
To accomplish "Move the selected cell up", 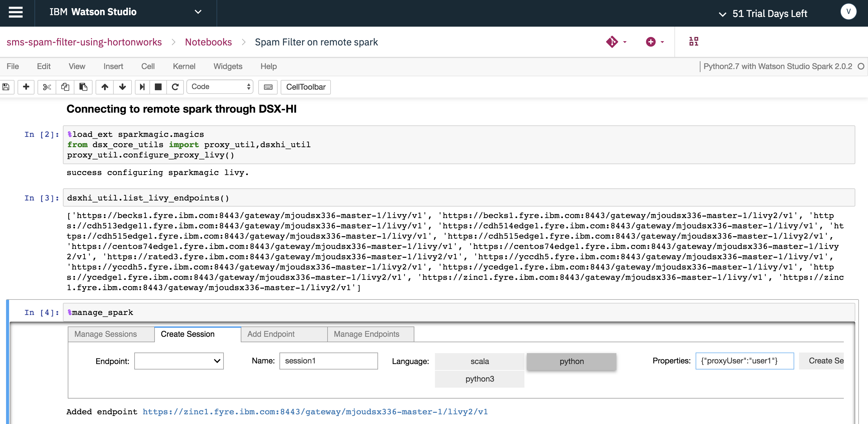I will coord(105,87).
